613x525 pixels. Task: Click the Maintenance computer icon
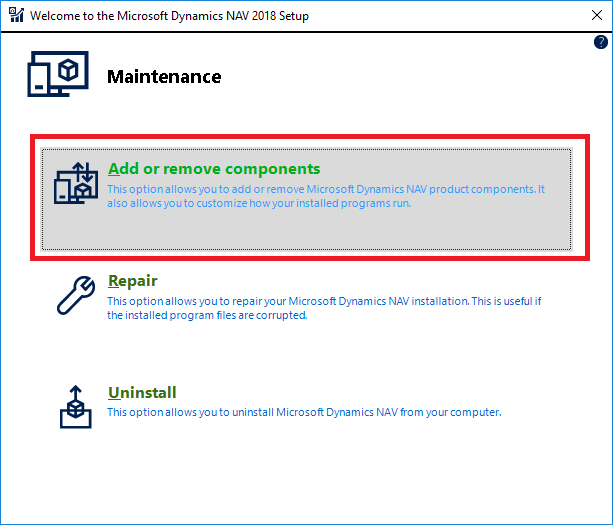click(58, 74)
